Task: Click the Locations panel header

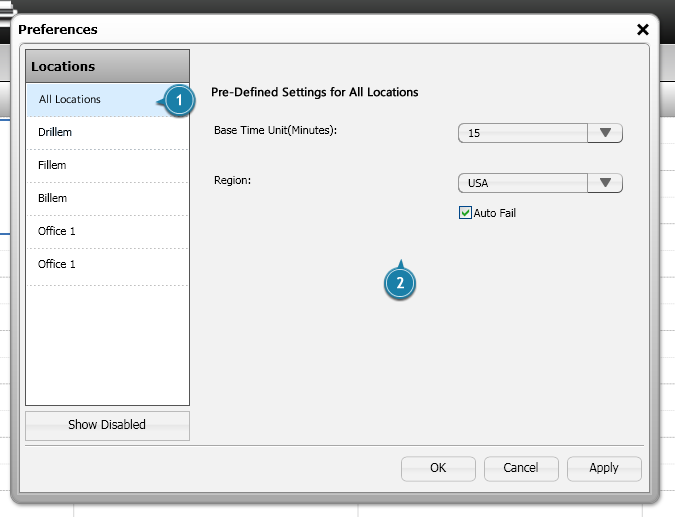Action: pyautogui.click(x=107, y=66)
